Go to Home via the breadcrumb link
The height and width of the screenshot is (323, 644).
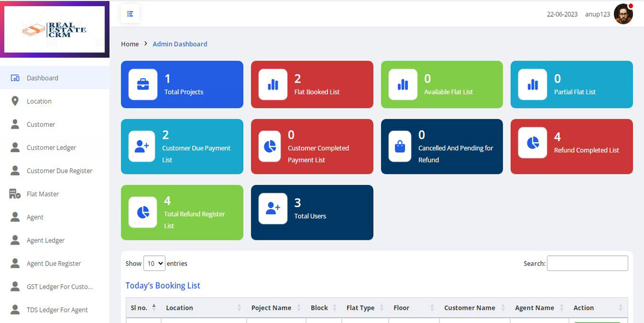click(129, 44)
